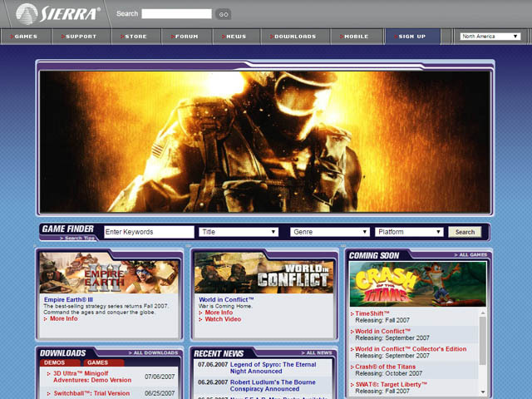Click the Sierra logo

click(58, 13)
